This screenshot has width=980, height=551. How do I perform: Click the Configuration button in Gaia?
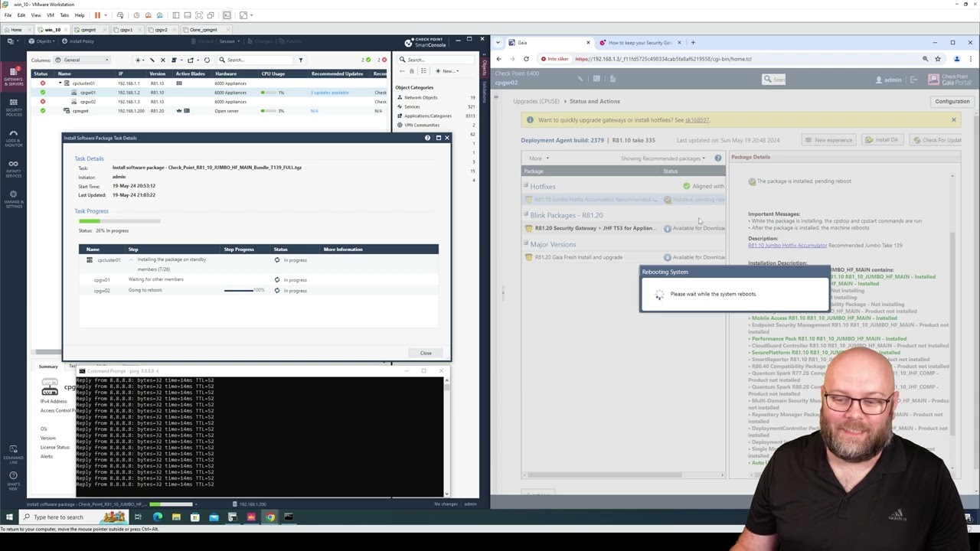pos(952,101)
